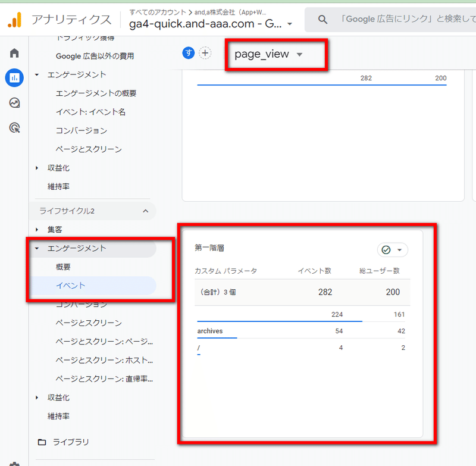Click the add comparison plus icon
Screen dimensions: 476x466
(205, 53)
